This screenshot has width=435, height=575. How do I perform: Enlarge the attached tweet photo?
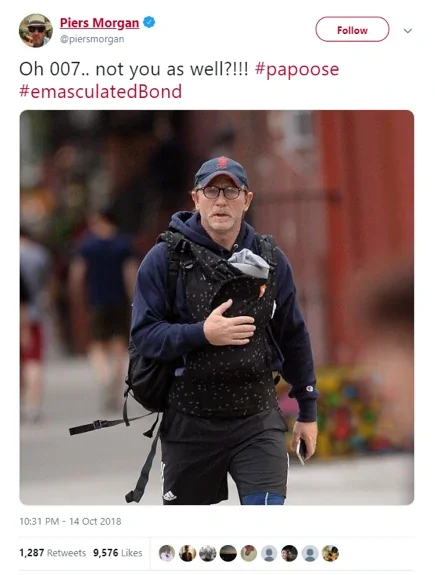coord(217,307)
